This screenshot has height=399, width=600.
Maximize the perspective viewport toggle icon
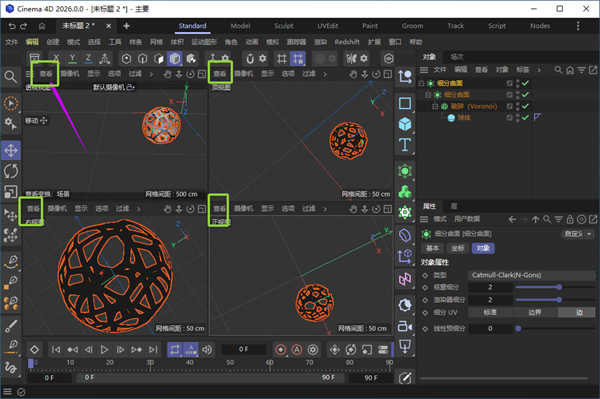[202, 74]
